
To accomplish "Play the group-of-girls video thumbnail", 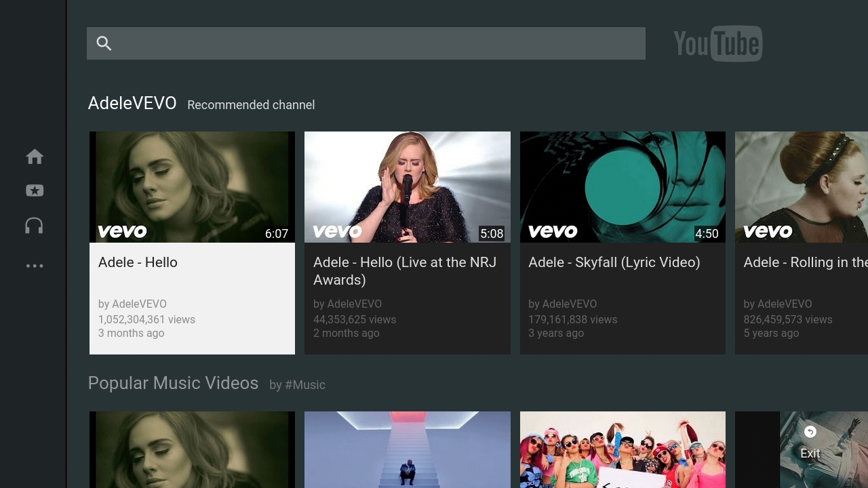I will coord(623,449).
